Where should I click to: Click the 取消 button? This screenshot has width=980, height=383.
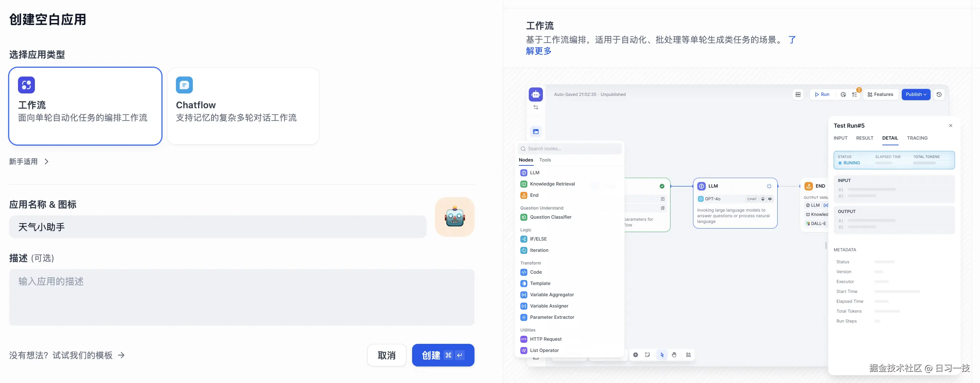(x=386, y=355)
